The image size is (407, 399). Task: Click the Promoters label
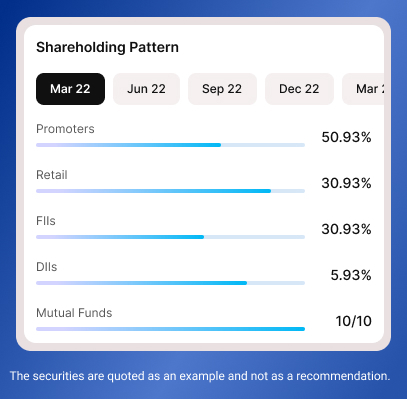[x=65, y=129]
